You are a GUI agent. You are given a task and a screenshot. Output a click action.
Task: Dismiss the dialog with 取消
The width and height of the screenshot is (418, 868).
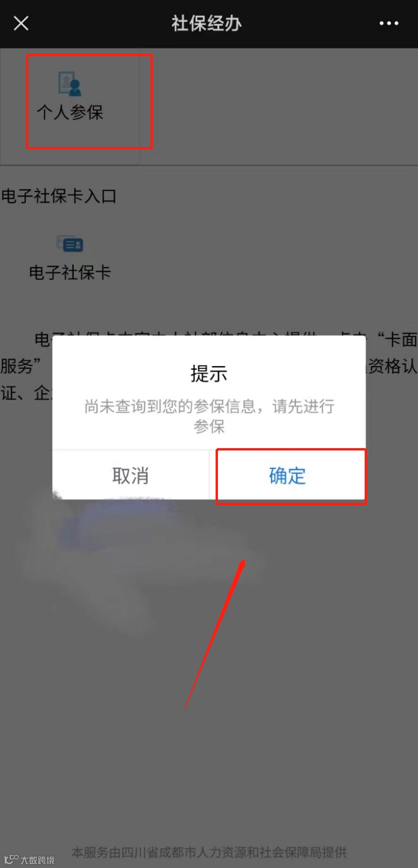(x=131, y=475)
